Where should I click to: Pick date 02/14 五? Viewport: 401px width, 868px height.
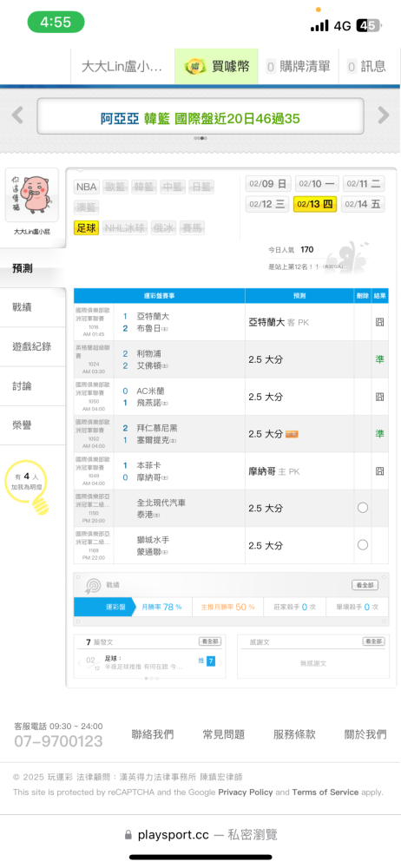364,204
